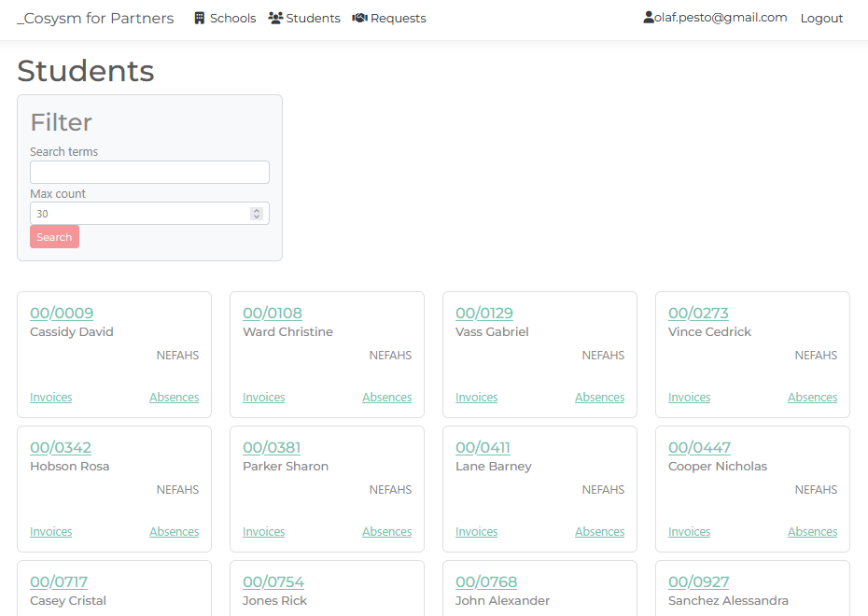The image size is (868, 616).
Task: Open Invoices for Hobson Rosa
Action: coord(50,531)
